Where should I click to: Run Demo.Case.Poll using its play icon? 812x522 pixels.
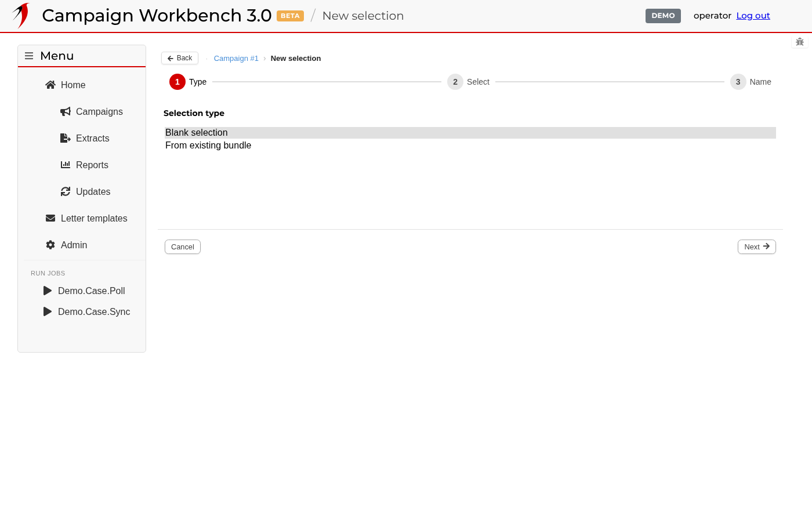(x=48, y=291)
